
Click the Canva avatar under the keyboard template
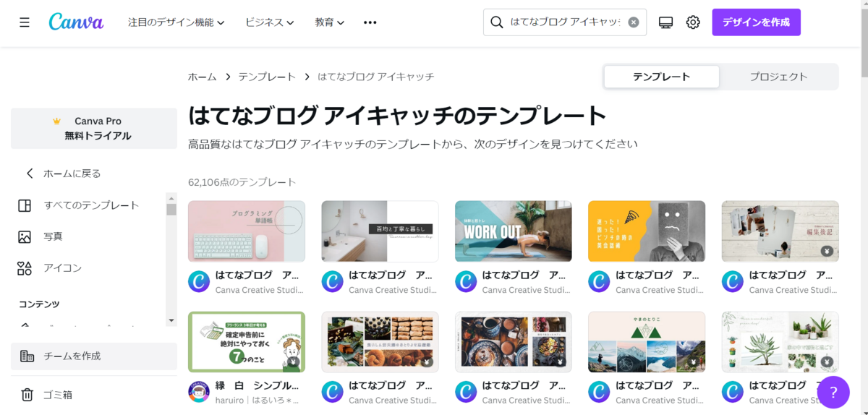coord(199,282)
